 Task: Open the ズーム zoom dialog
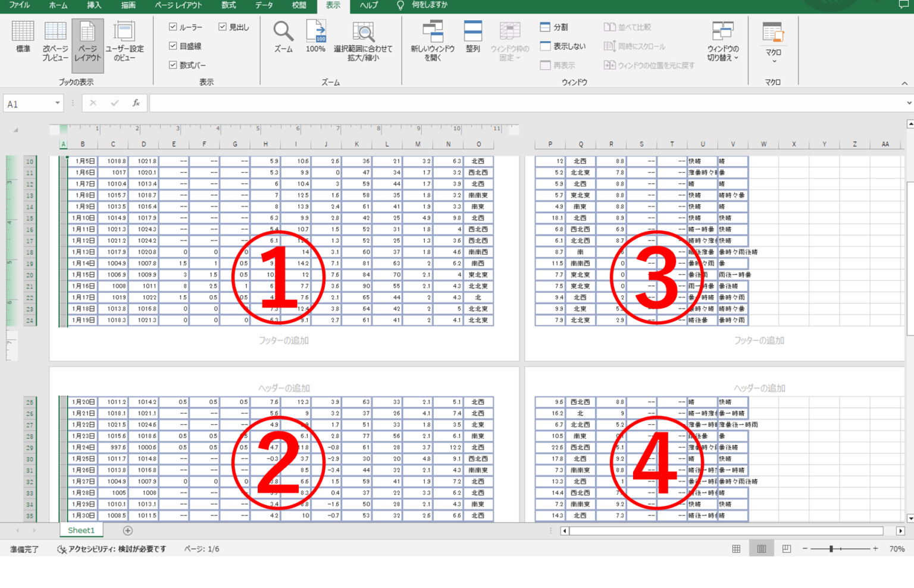283,37
